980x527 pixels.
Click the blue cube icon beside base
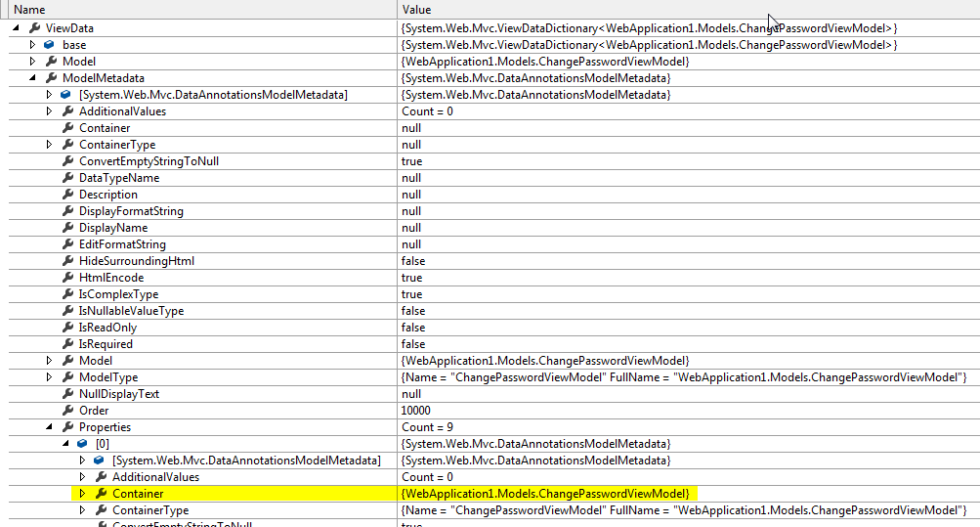[49, 45]
